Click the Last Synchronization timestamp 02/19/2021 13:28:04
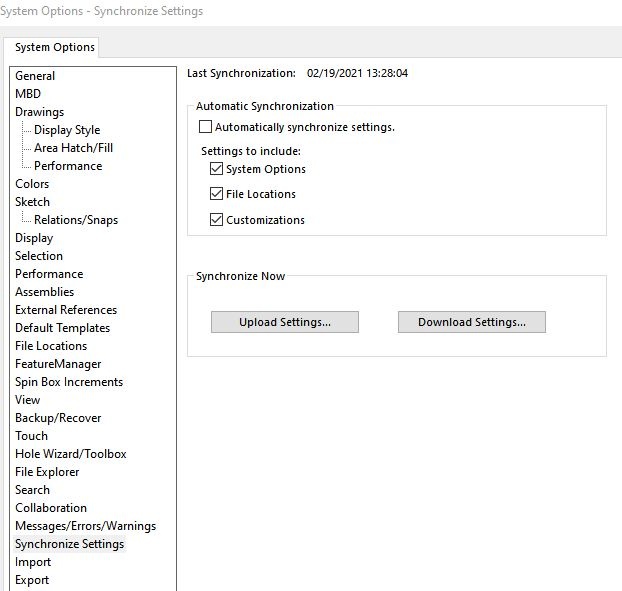The width and height of the screenshot is (622, 591). pyautogui.click(x=357, y=73)
